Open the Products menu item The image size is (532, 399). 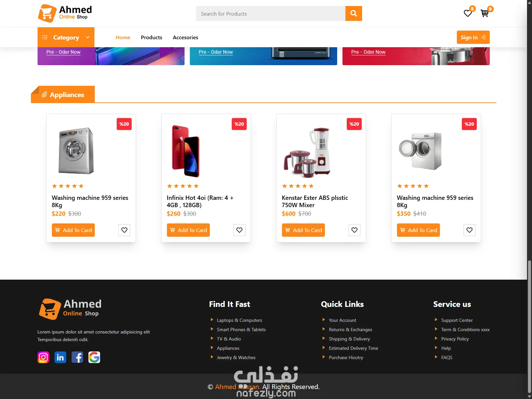[152, 37]
